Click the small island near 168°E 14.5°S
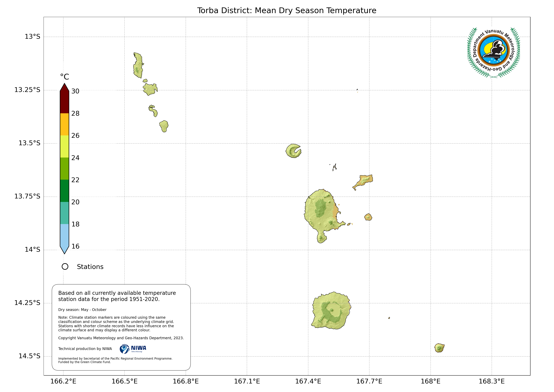This screenshot has height=392, width=554. [x=439, y=348]
